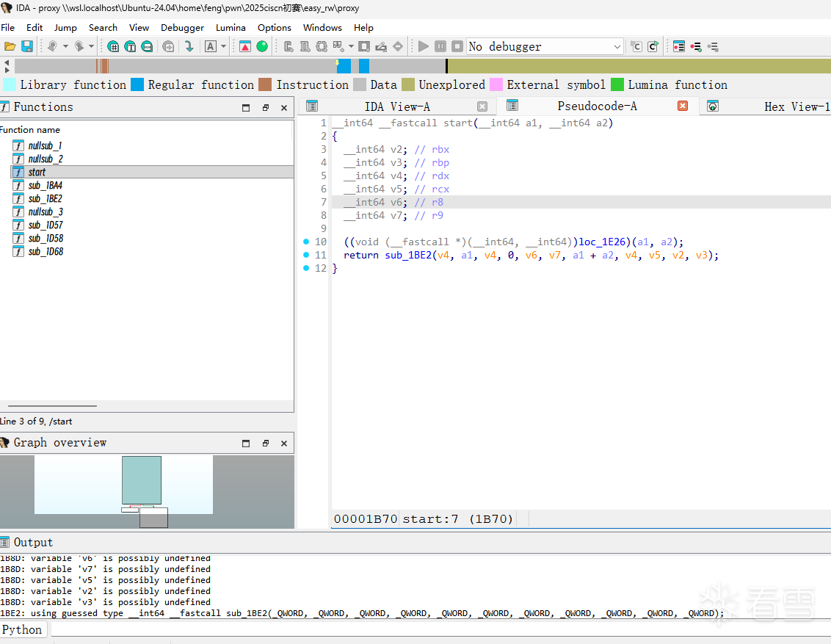The width and height of the screenshot is (831, 644).
Task: Click the Functions list horizontal scrollbar
Action: (53, 405)
